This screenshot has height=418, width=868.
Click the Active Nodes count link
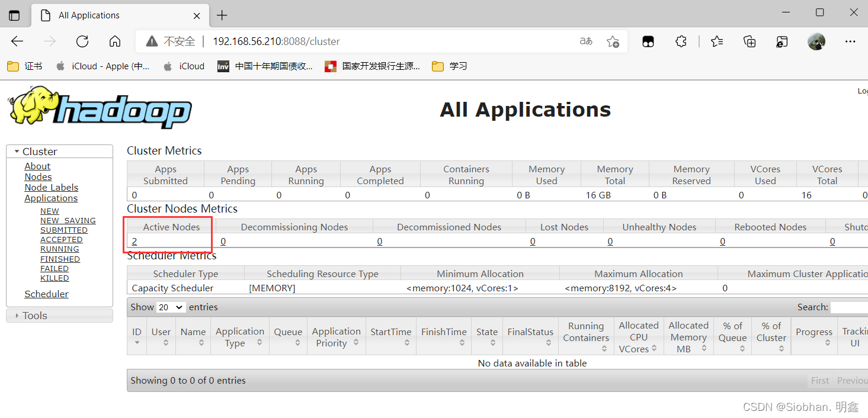(x=134, y=242)
